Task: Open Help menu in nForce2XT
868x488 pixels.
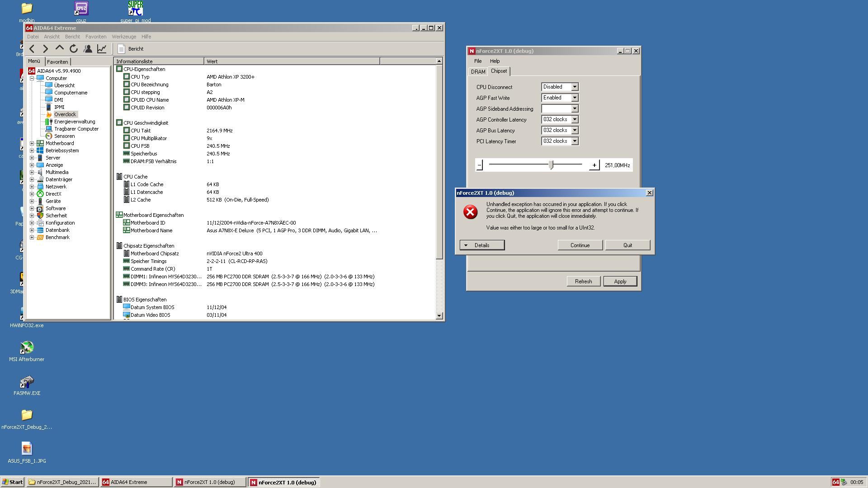Action: pyautogui.click(x=495, y=61)
